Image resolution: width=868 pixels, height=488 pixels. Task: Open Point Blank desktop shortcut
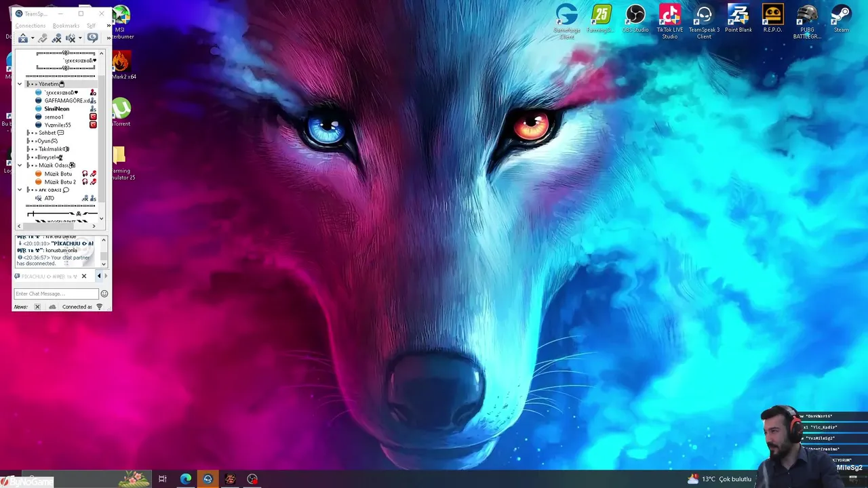pos(738,18)
